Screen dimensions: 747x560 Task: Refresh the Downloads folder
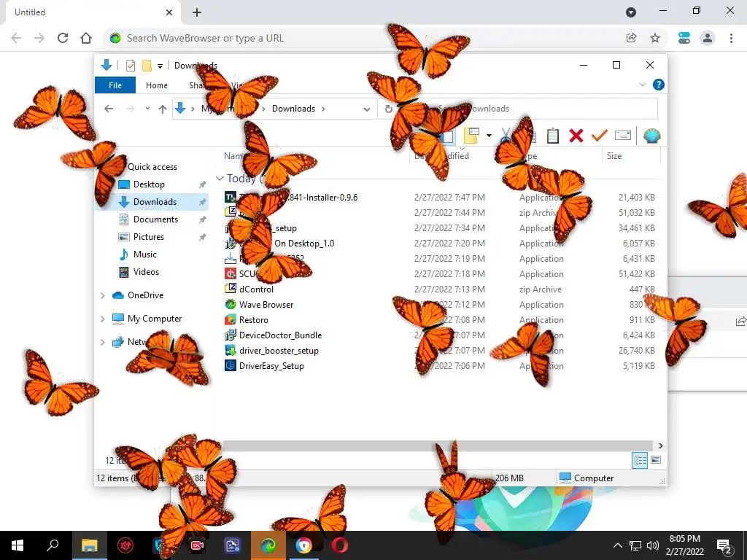tap(389, 109)
